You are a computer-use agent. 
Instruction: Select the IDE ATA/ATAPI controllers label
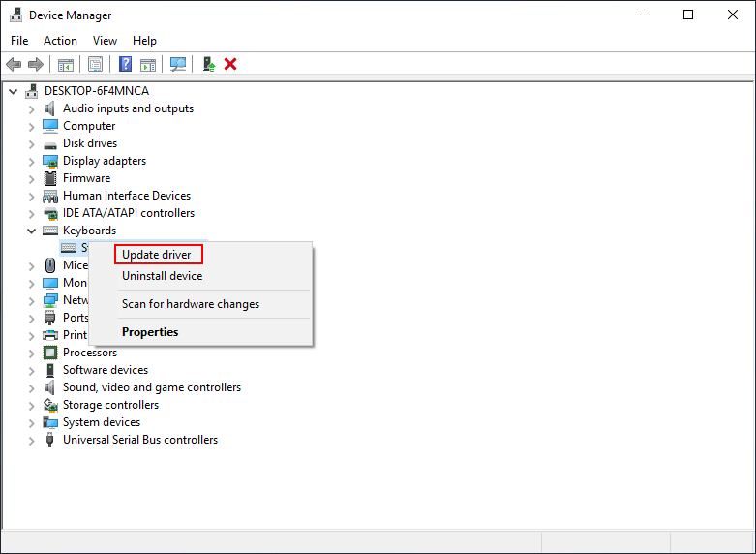(x=129, y=213)
